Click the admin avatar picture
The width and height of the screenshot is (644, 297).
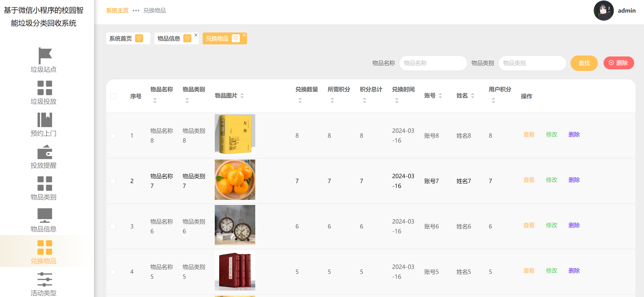tap(603, 11)
